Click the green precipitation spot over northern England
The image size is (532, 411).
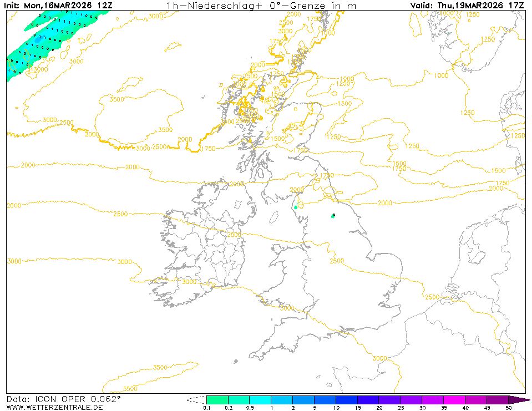333,216
